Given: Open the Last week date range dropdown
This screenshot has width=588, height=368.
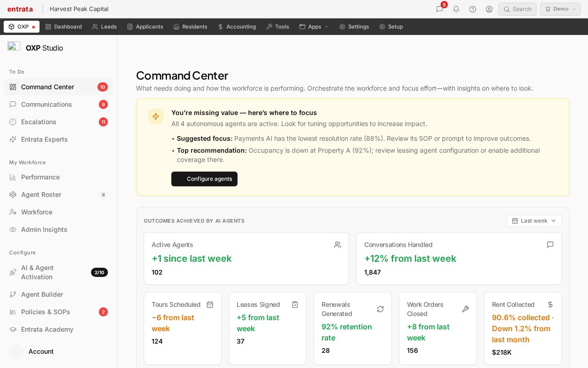Looking at the screenshot, I should (534, 221).
